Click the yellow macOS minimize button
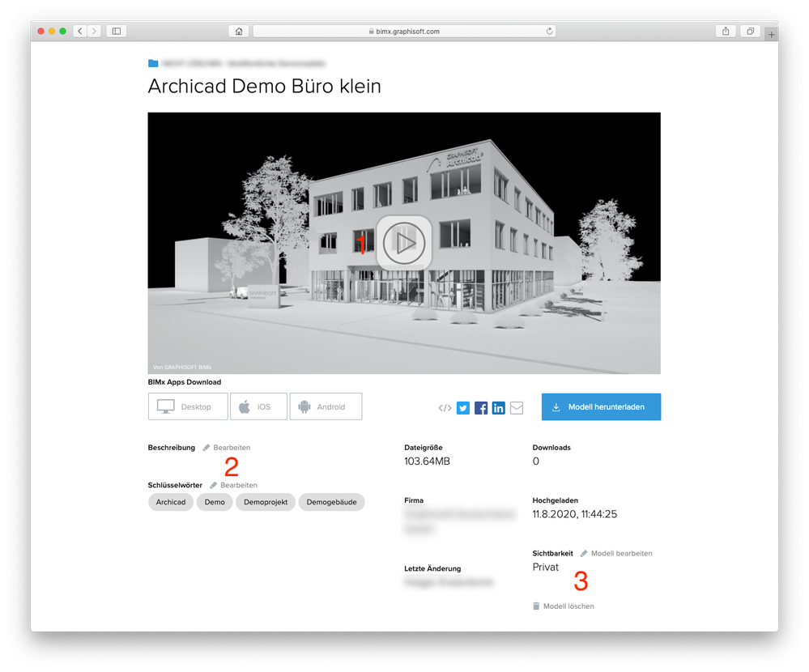Image resolution: width=809 pixels, height=672 pixels. [52, 32]
